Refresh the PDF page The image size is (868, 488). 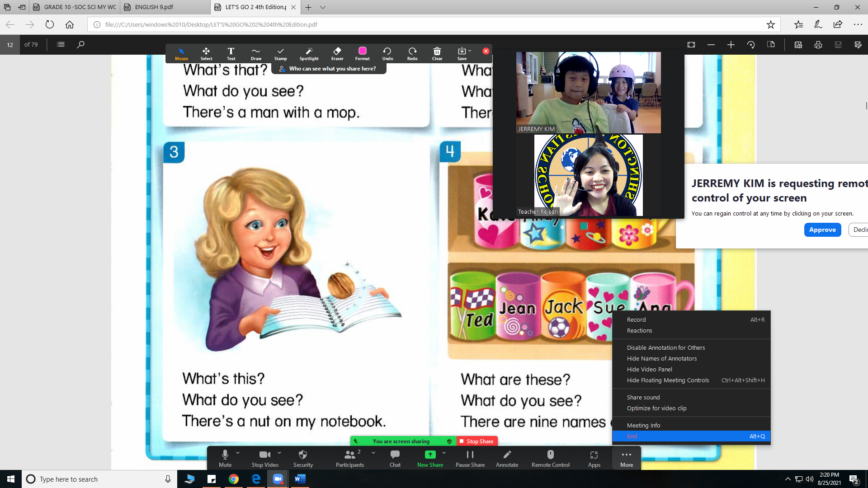click(x=50, y=24)
